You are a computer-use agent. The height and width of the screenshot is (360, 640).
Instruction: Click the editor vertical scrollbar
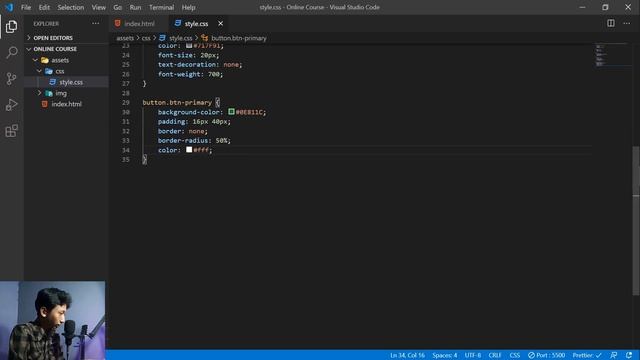coord(636,220)
